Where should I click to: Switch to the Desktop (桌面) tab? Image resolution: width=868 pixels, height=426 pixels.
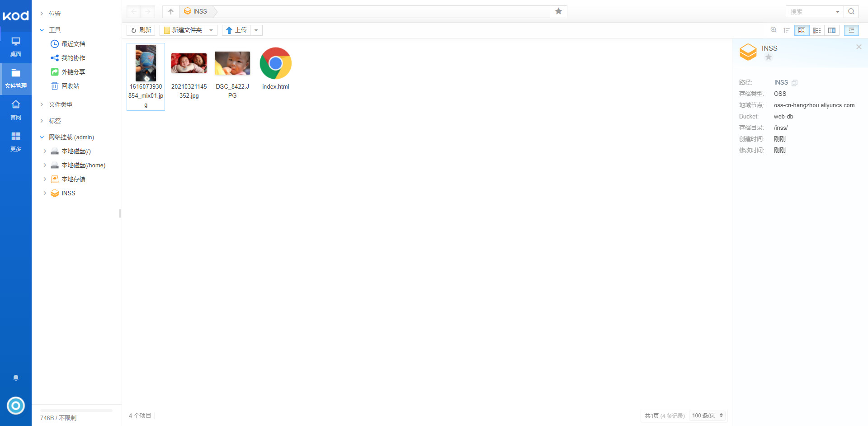(16, 47)
